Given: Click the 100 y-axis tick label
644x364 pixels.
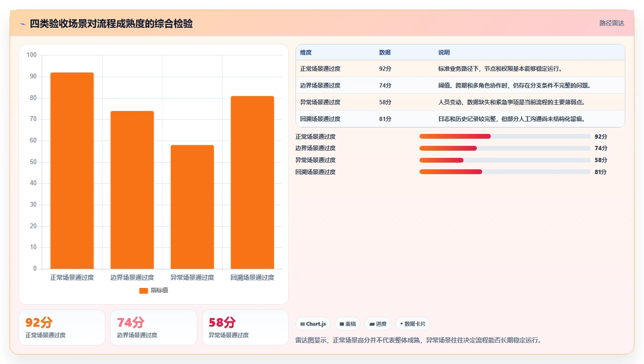Looking at the screenshot, I should coord(32,55).
